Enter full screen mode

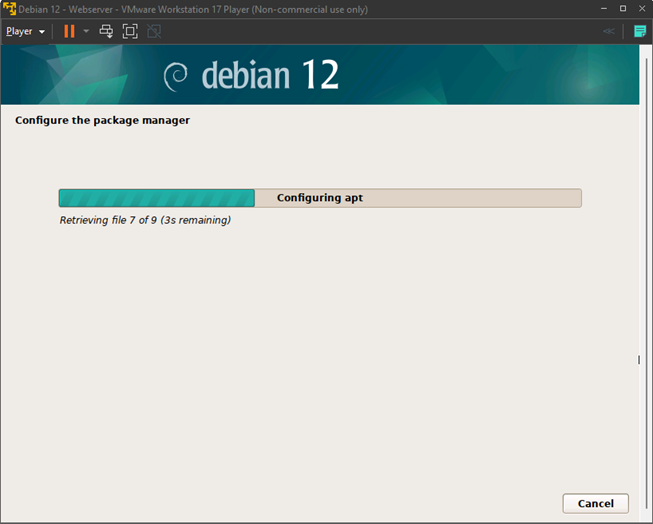click(130, 31)
